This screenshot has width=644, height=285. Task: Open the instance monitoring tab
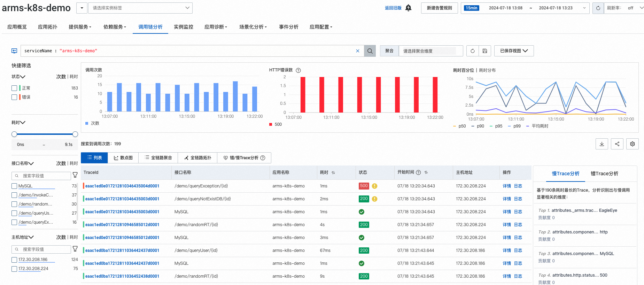184,27
